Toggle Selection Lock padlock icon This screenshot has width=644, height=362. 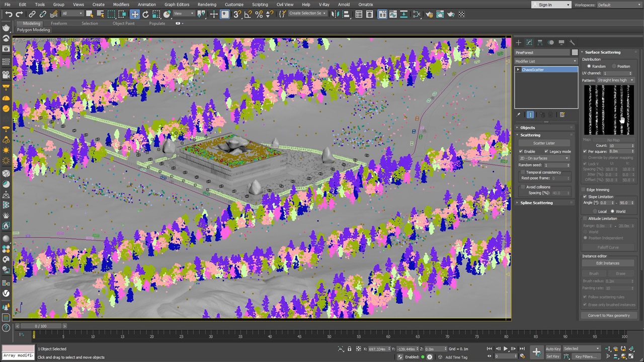(349, 348)
